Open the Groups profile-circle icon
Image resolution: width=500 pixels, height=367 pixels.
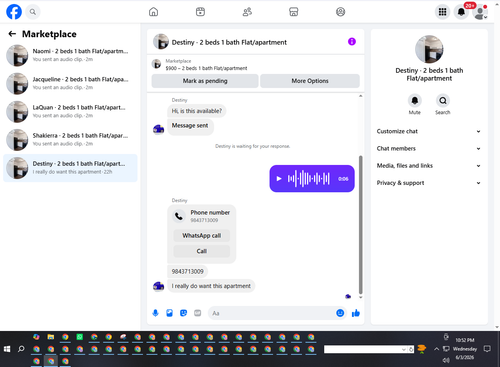tap(340, 12)
